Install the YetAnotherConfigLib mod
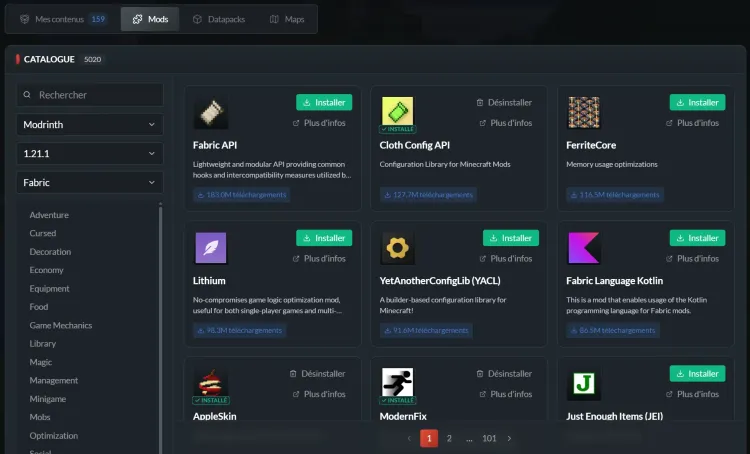750x454 pixels. (x=511, y=238)
